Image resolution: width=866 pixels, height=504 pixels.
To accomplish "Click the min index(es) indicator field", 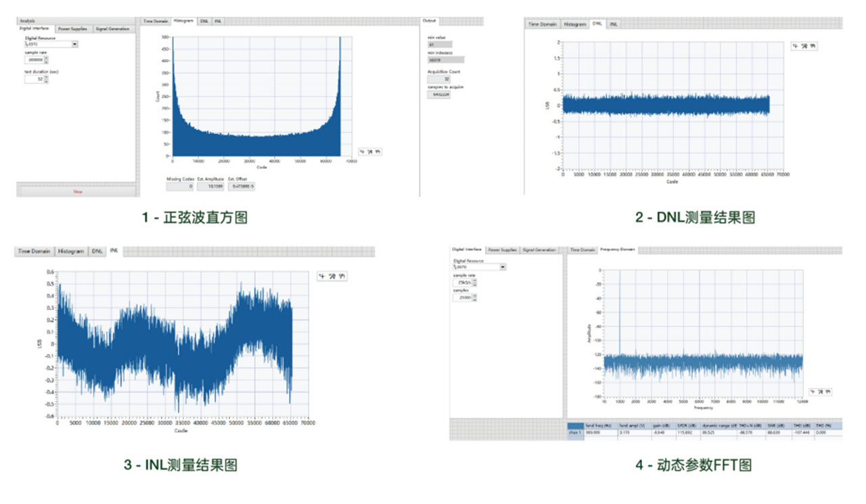I will pos(446,60).
